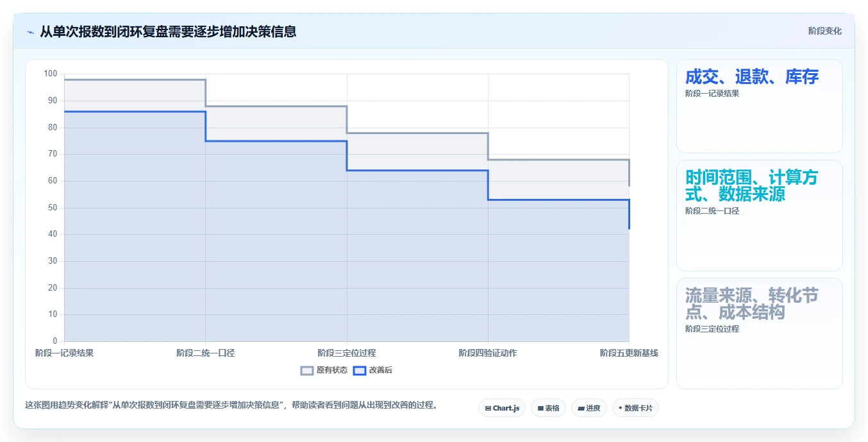Click the 阶段变化 label in header
The width and height of the screenshot is (868, 442).
(825, 31)
